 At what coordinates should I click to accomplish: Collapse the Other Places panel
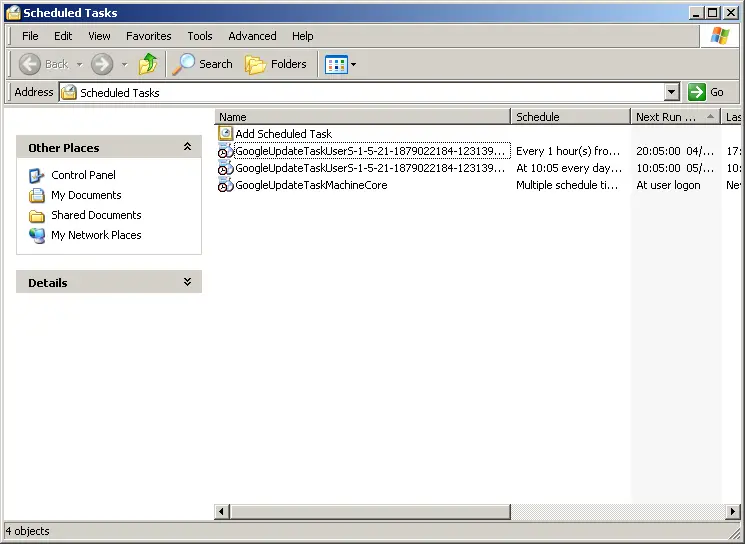pyautogui.click(x=187, y=147)
